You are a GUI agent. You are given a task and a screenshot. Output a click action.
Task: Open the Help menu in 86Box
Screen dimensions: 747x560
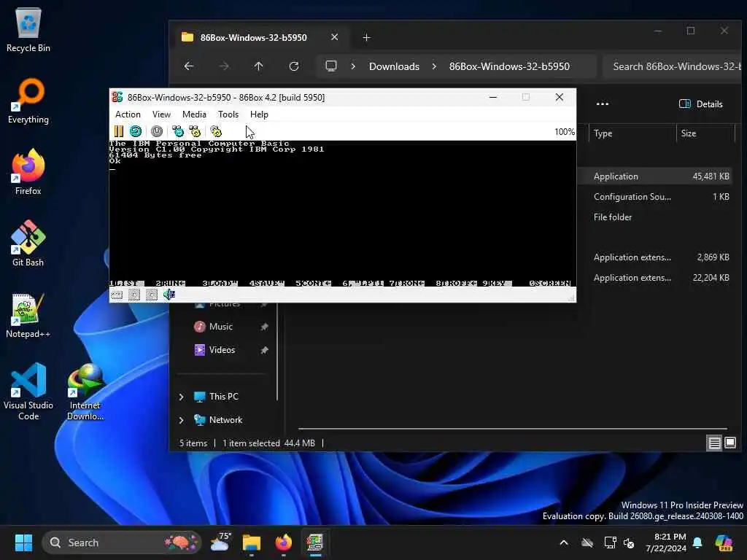(x=259, y=114)
